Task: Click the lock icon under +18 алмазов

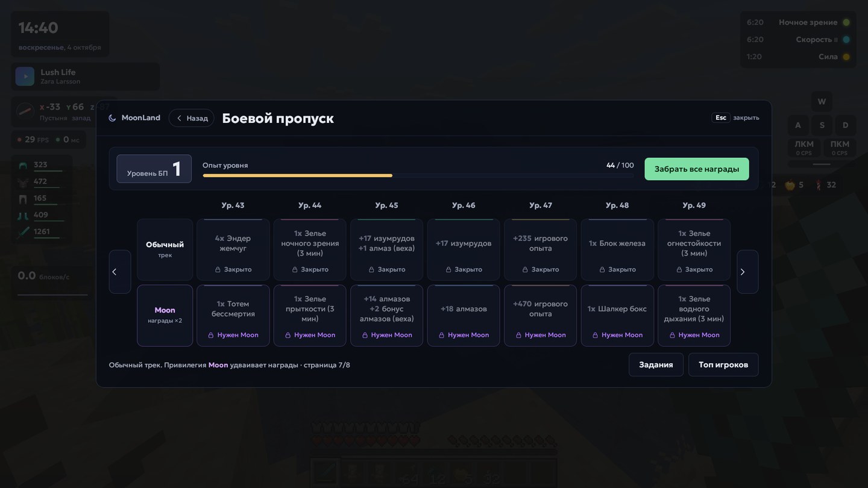Action: (x=442, y=335)
